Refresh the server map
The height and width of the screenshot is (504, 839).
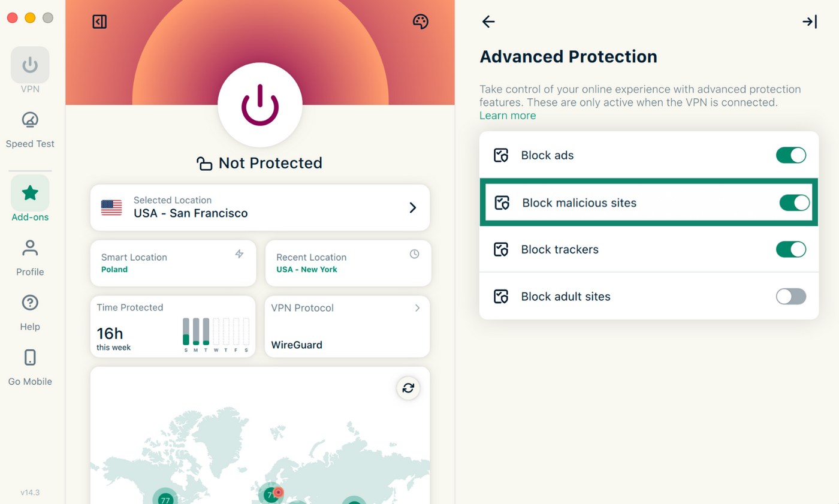point(408,388)
